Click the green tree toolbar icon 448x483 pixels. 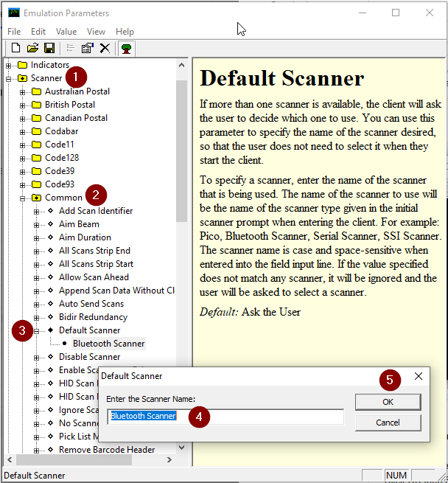(127, 48)
